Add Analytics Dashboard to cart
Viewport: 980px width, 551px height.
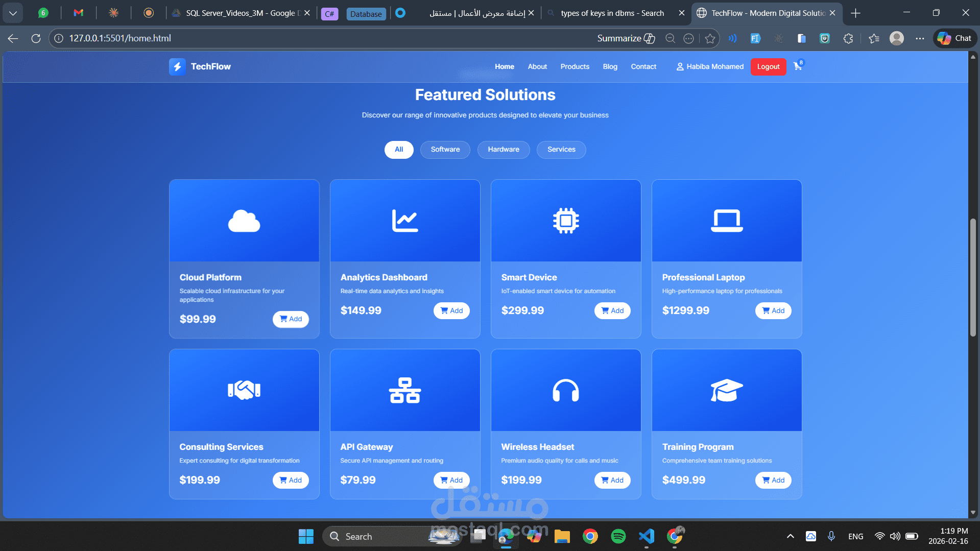(451, 310)
